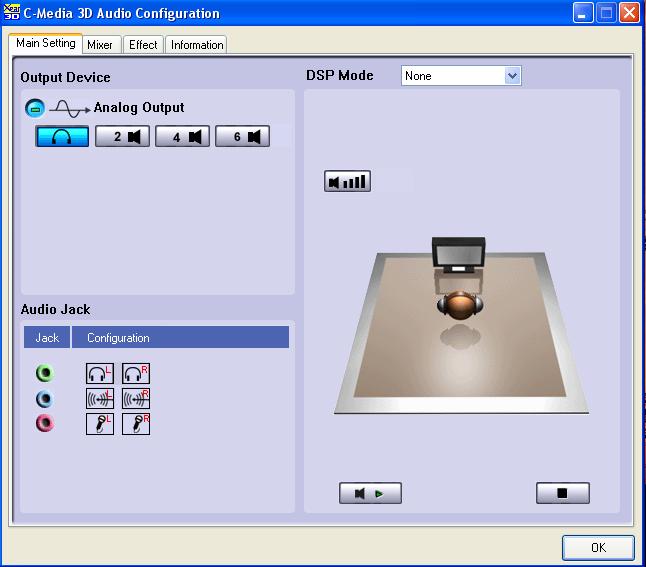Click the left line-in configuration icon
The image size is (646, 567).
(100, 398)
